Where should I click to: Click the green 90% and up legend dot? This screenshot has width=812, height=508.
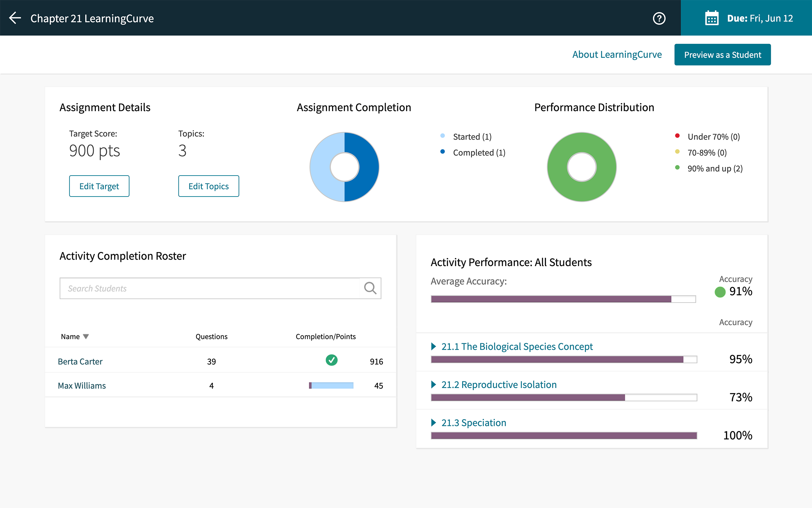click(678, 167)
